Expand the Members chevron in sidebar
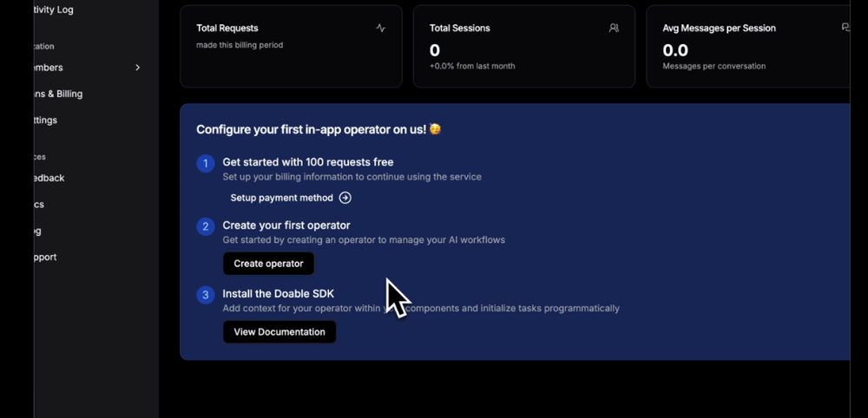 [x=138, y=68]
